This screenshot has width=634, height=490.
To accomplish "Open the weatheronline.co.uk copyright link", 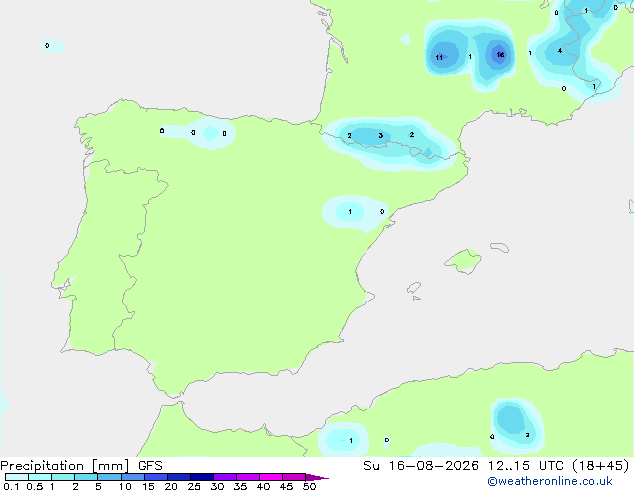I will pos(549,481).
